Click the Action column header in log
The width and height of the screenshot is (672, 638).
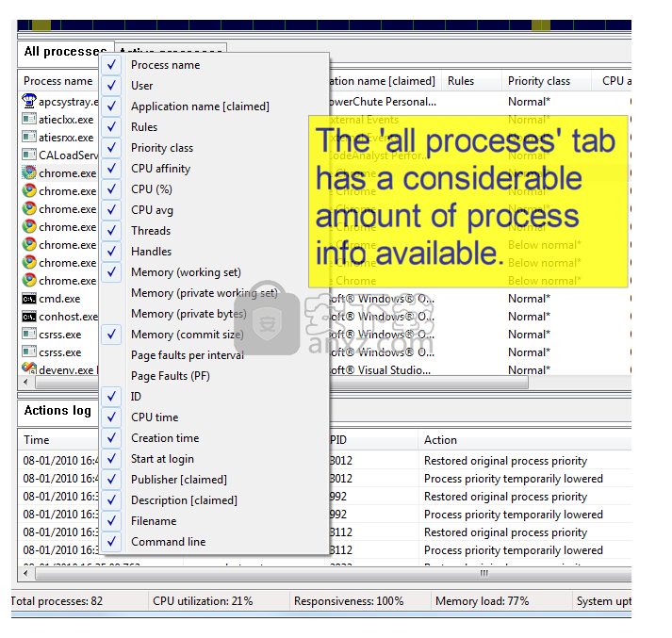(440, 440)
